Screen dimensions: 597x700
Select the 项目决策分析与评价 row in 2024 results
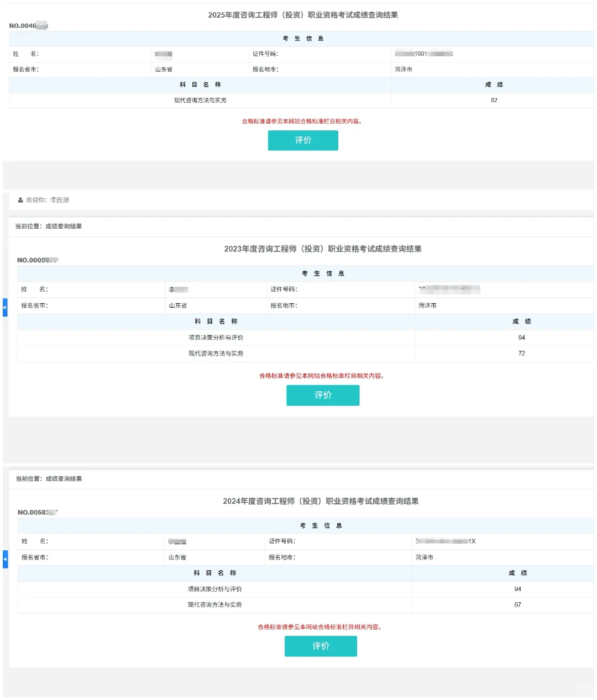(214, 589)
